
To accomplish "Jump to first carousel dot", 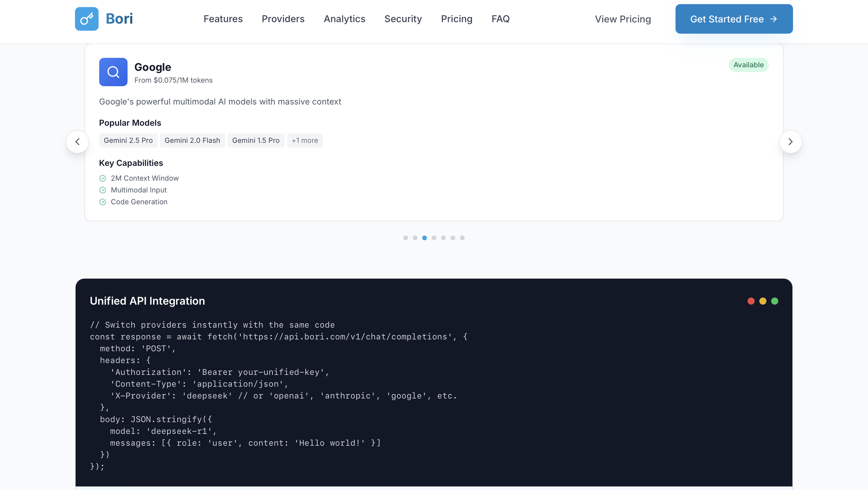I will tap(406, 238).
